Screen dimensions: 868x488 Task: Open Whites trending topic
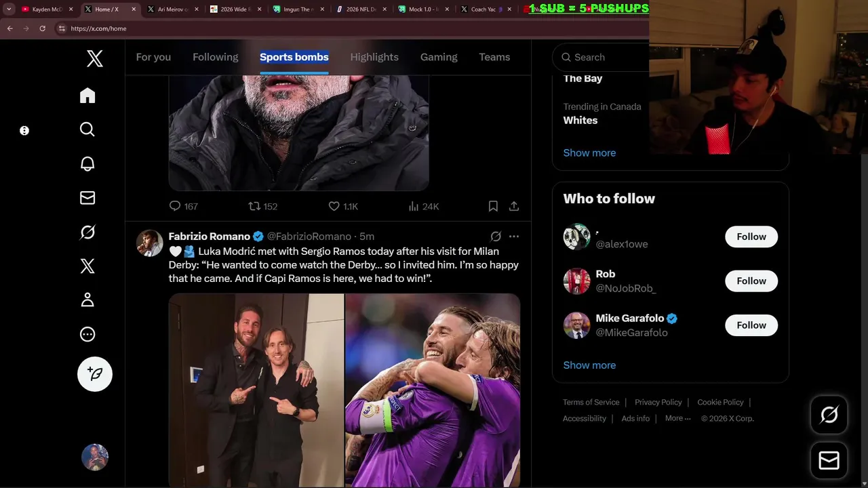coord(580,120)
